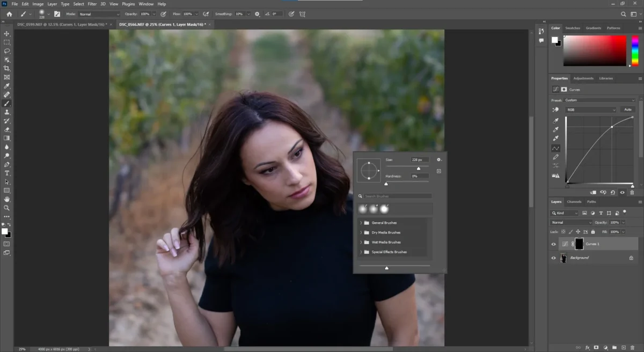
Task: Toggle lock transparent pixels in Layers
Action: 562,232
